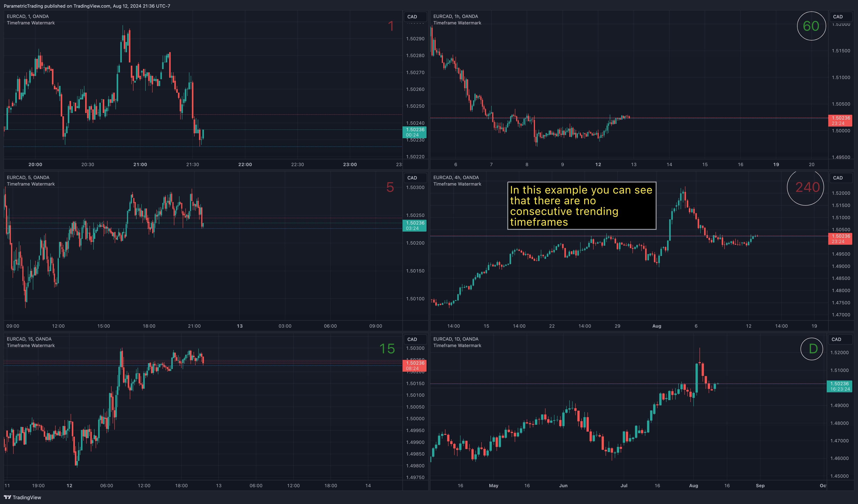Click the 'EURCAD, 5, OANDA' chart title
Viewport: 858px width, 504px height.
tap(28, 177)
